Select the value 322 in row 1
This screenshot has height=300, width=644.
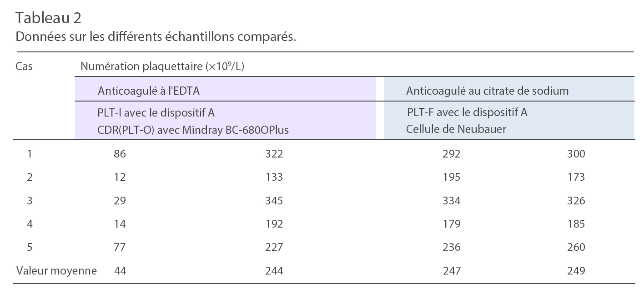coord(274,154)
